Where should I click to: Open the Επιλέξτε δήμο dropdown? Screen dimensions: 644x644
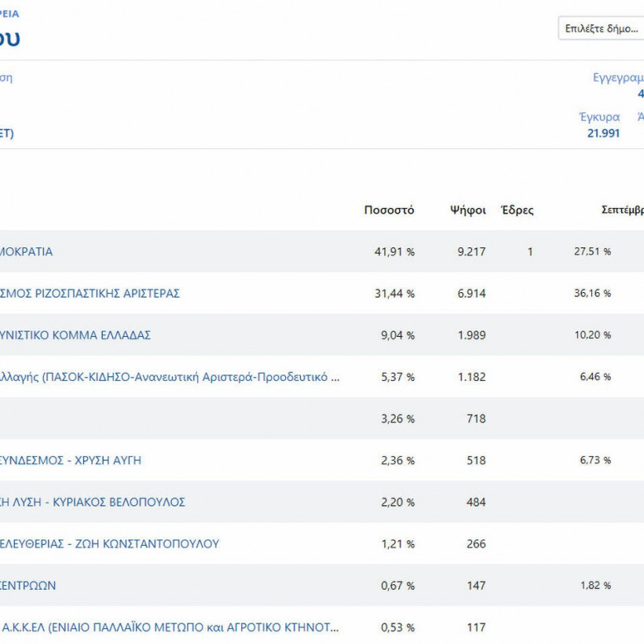click(x=601, y=28)
